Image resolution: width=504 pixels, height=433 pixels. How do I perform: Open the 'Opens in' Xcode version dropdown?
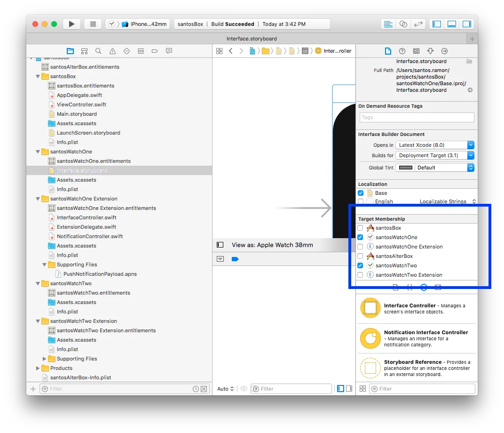point(435,145)
